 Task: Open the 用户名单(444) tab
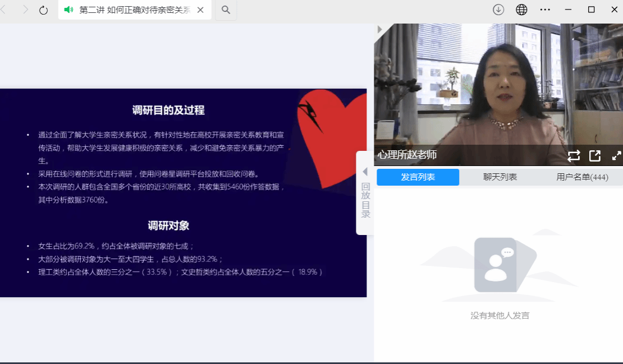582,177
